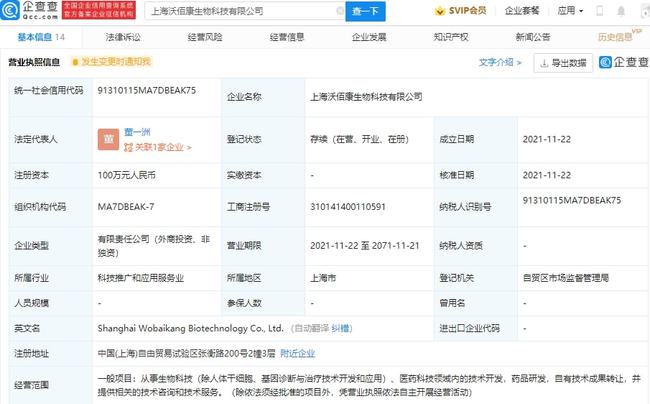Open 附近企业 nearby companies link
Viewport: 650px width, 404px height.
point(298,353)
